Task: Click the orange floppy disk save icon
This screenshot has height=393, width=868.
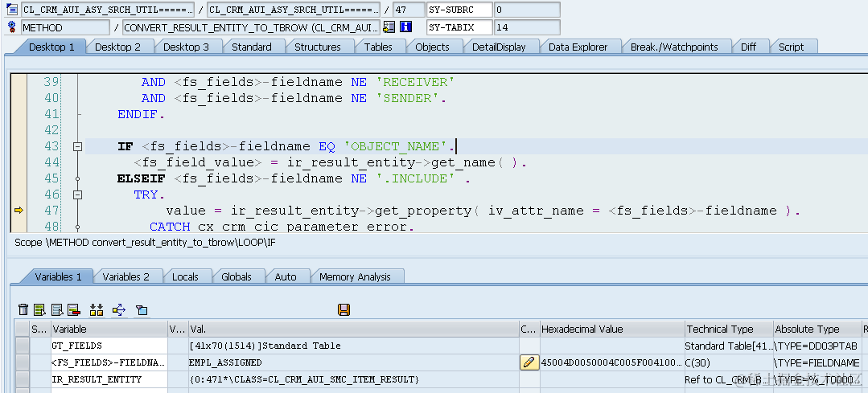Action: 343,309
